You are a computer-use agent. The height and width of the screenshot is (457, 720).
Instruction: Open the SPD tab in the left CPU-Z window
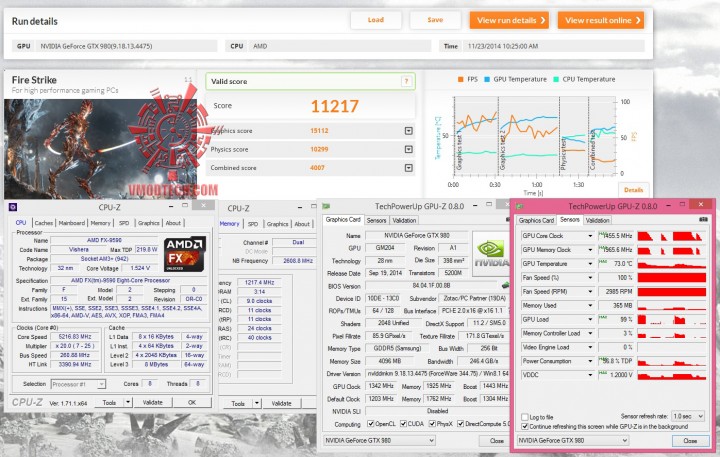[x=124, y=223]
